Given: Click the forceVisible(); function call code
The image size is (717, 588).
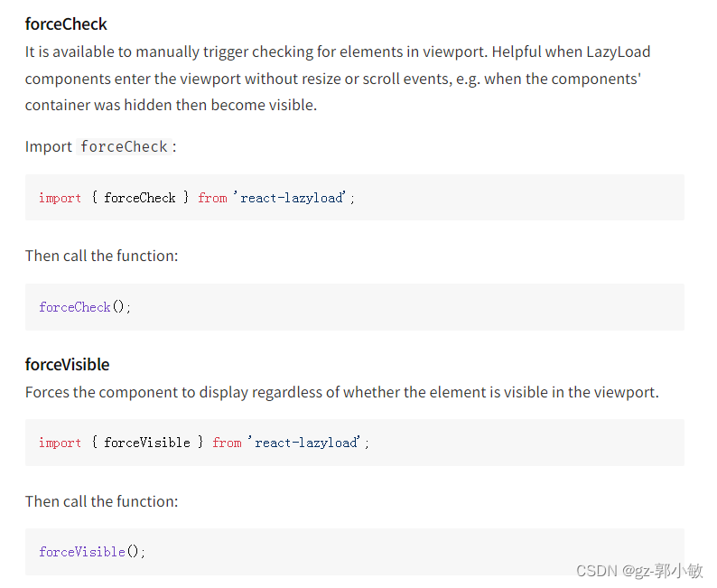Looking at the screenshot, I should 92,552.
